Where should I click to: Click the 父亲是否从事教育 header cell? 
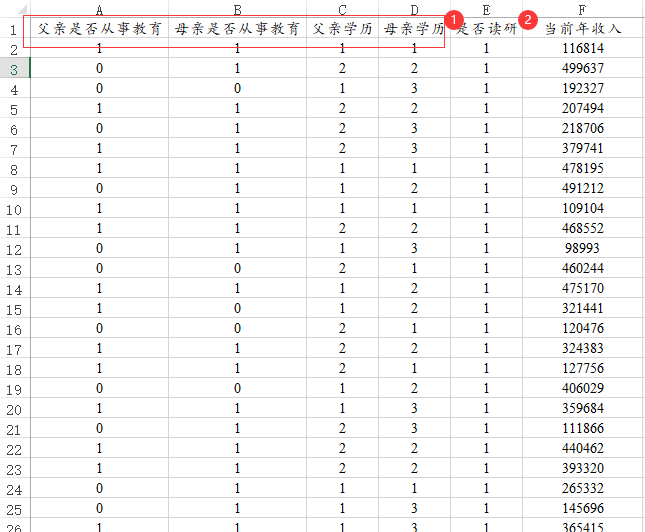pyautogui.click(x=99, y=29)
